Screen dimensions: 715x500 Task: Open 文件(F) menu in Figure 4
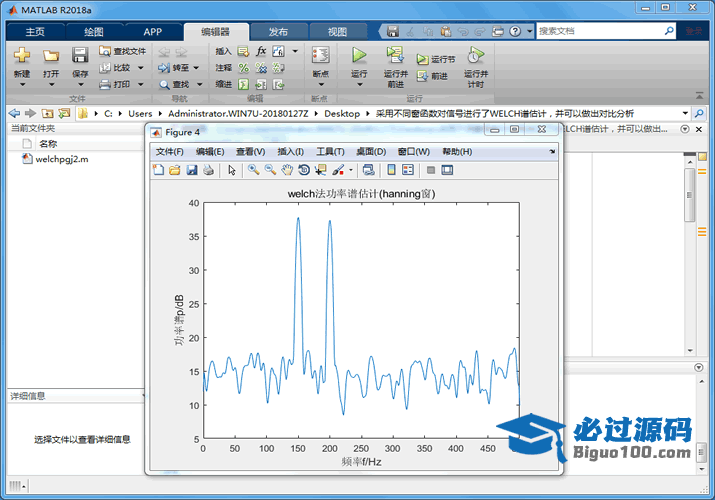pyautogui.click(x=170, y=152)
